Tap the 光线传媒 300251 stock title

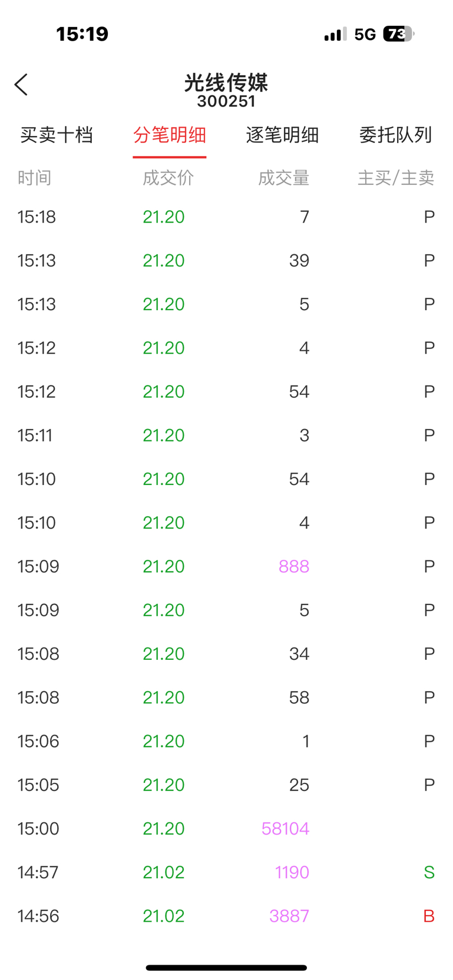point(226,90)
